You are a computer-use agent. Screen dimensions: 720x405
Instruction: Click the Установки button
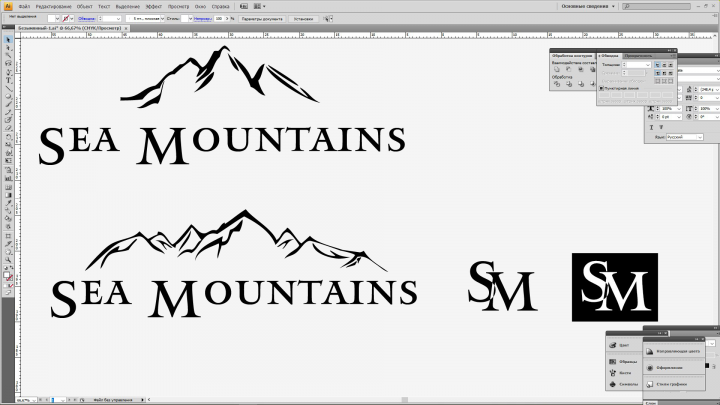click(303, 19)
